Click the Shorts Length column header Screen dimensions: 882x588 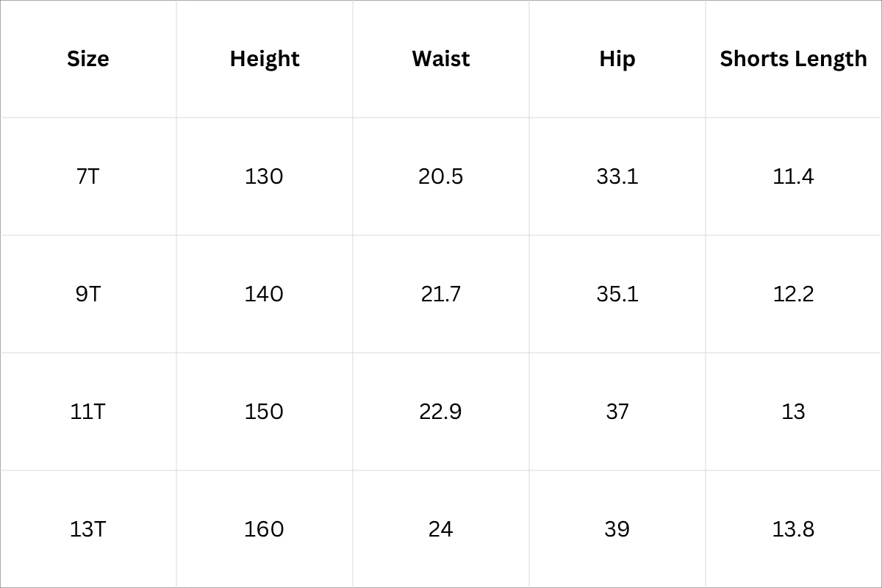794,59
